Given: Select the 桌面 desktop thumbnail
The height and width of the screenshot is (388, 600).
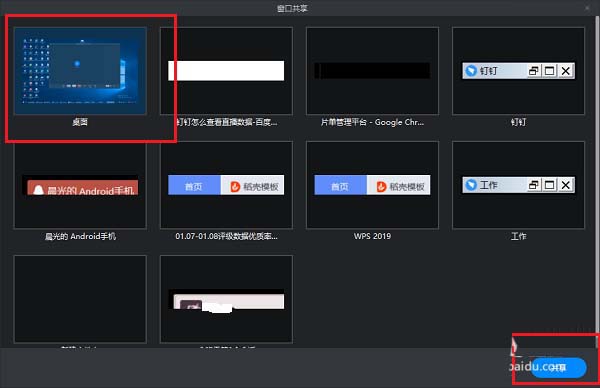Looking at the screenshot, I should click(x=80, y=71).
